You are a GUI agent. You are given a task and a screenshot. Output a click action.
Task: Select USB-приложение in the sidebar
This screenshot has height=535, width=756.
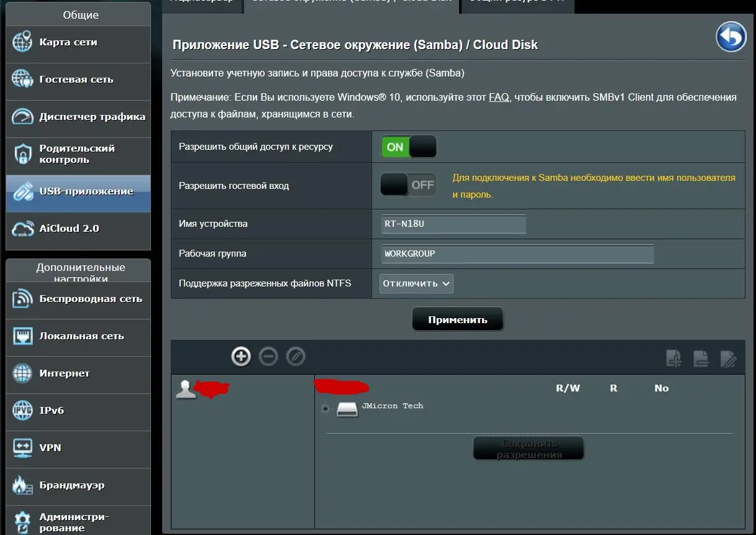click(78, 192)
